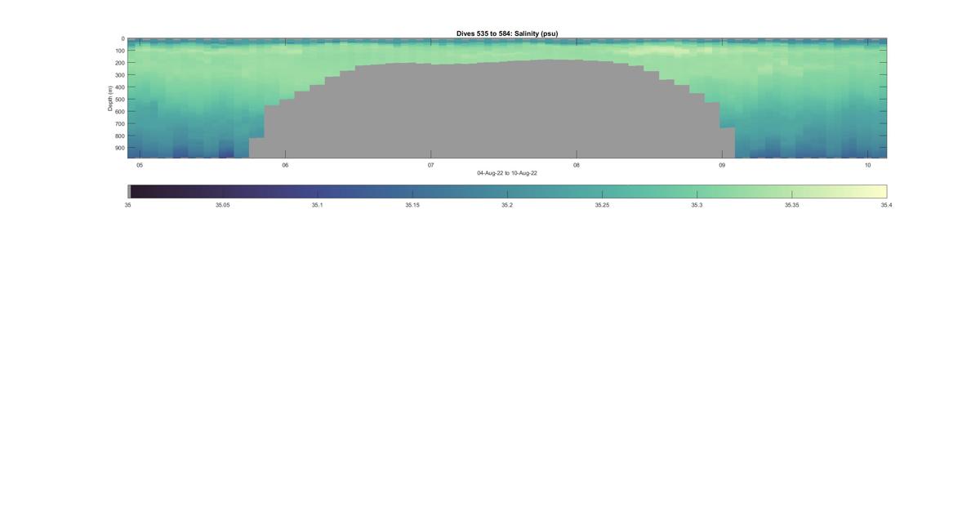Click the depth tick label '900'
This screenshot has width=980, height=508.
(119, 149)
